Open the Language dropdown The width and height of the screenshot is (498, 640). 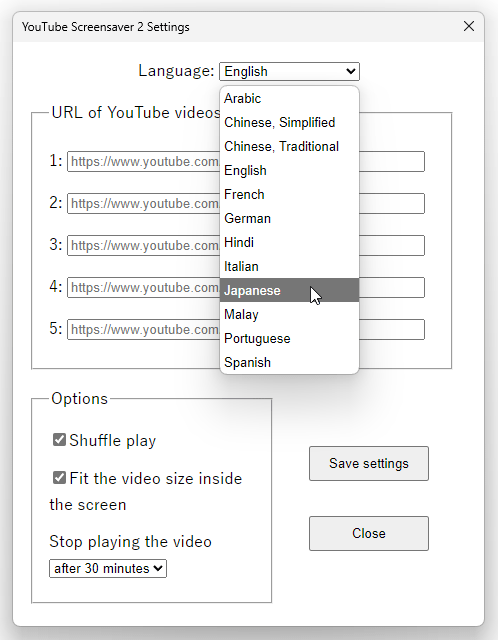pos(289,71)
